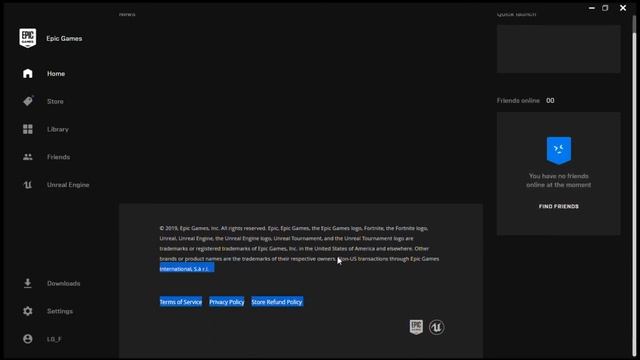Open the Settings label
The height and width of the screenshot is (360, 640).
60,311
